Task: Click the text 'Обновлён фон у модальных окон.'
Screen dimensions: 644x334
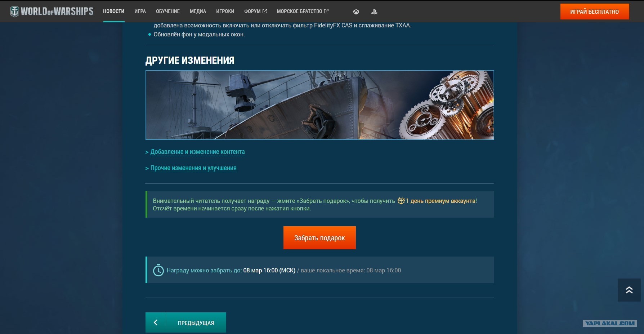Action: (199, 34)
